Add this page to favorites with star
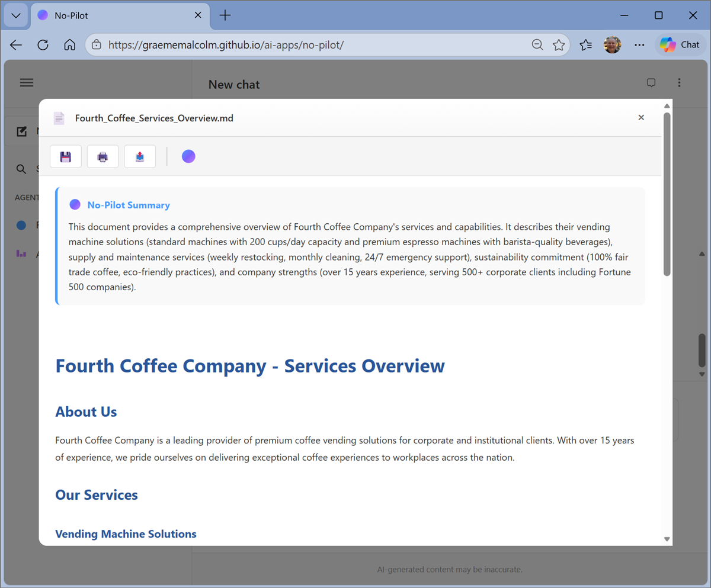The width and height of the screenshot is (711, 588). coord(559,45)
